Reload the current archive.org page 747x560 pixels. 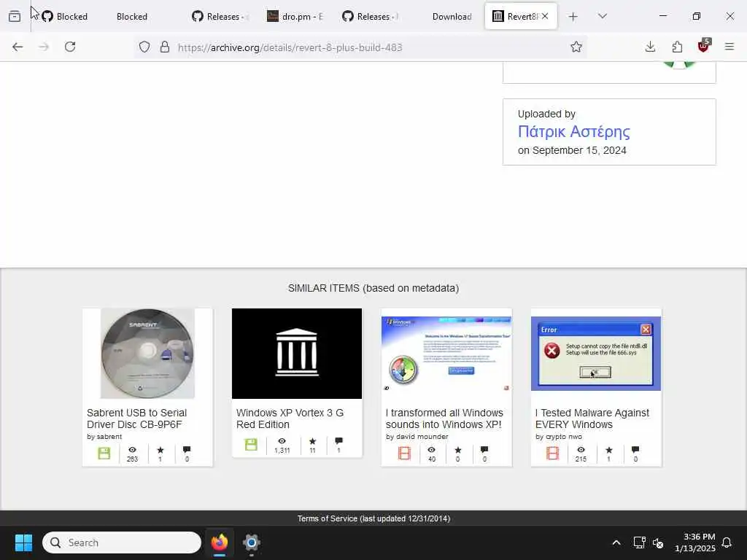point(70,47)
